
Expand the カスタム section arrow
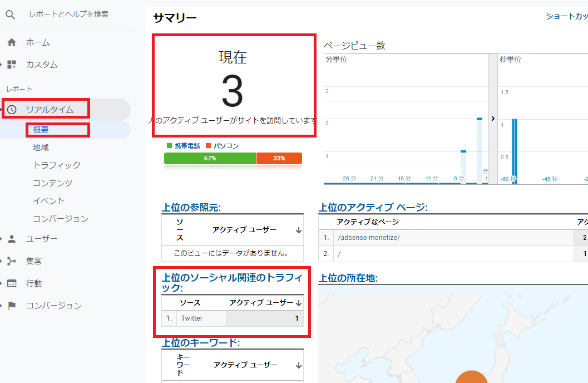pos(1,65)
